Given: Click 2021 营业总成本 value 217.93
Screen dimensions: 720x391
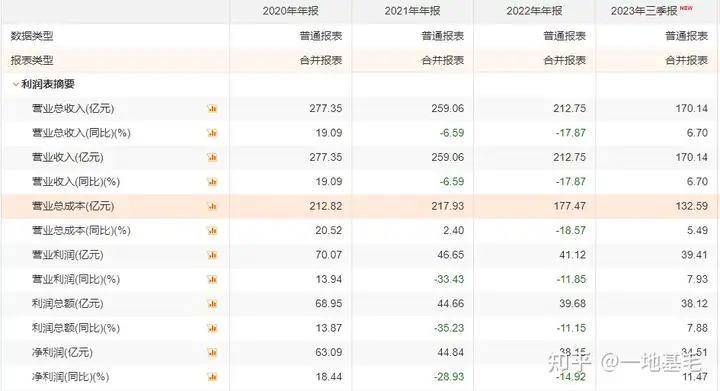Looking at the screenshot, I should [448, 206].
